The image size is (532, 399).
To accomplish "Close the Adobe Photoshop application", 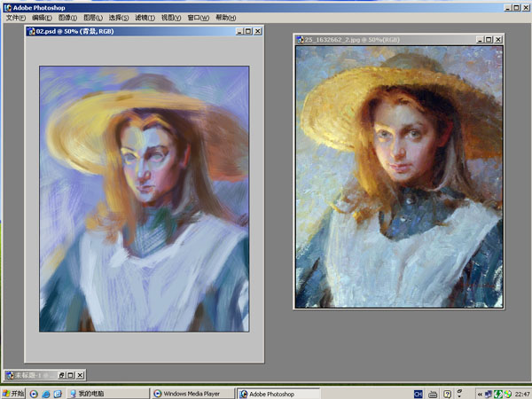I will (x=526, y=7).
